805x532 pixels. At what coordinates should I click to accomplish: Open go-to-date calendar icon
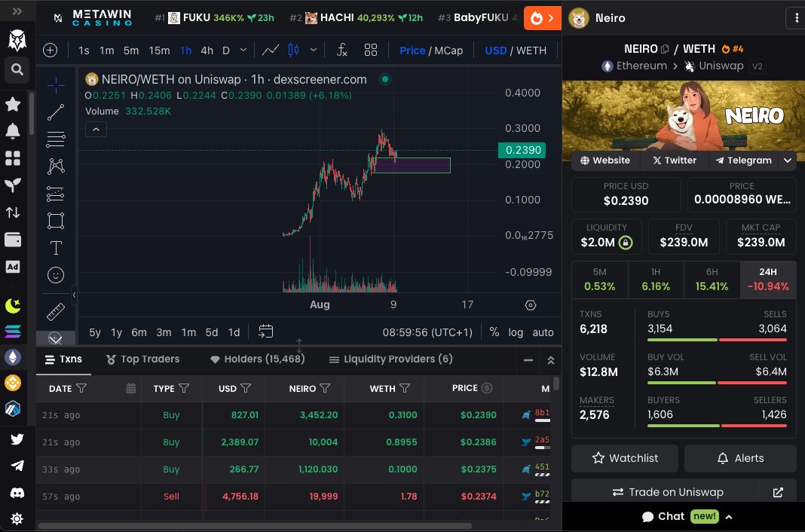[265, 332]
